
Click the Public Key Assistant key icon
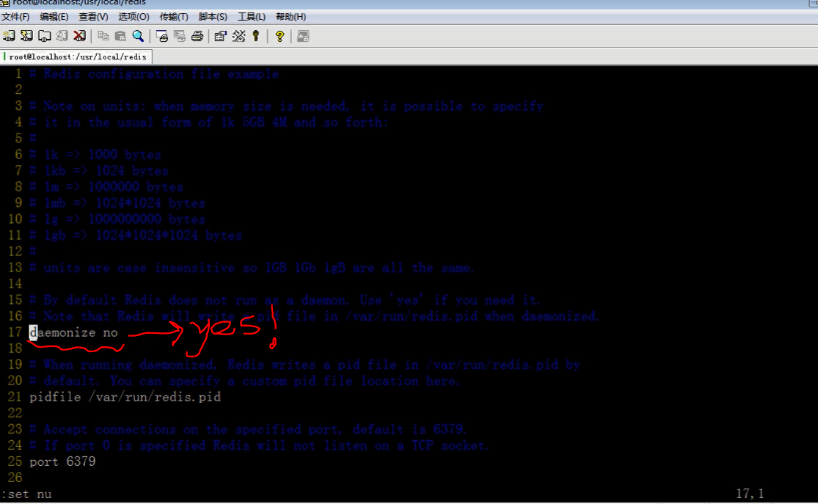[256, 36]
